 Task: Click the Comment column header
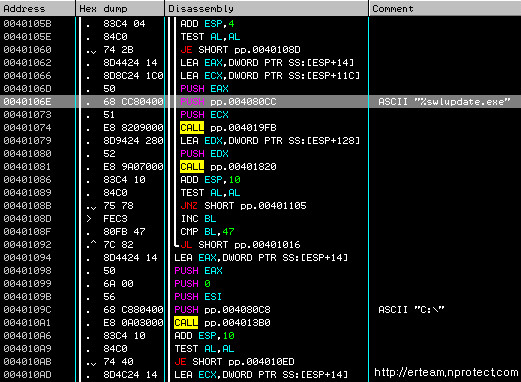tap(445, 8)
